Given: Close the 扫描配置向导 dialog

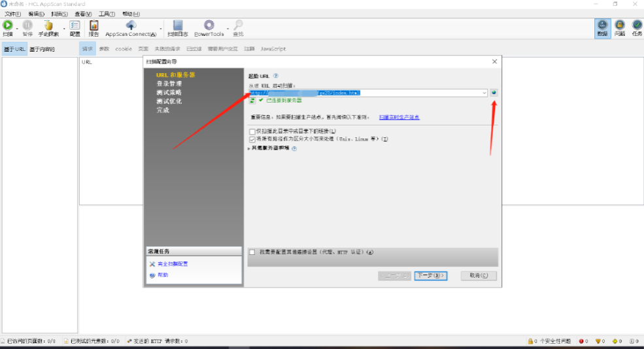Looking at the screenshot, I should [x=494, y=61].
